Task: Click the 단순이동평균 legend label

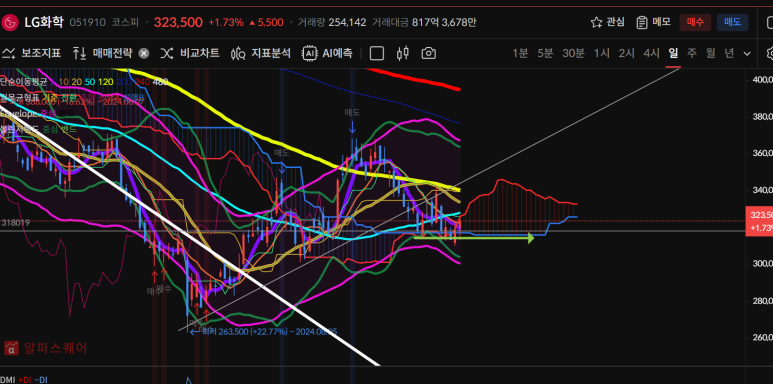Action: click(x=23, y=82)
